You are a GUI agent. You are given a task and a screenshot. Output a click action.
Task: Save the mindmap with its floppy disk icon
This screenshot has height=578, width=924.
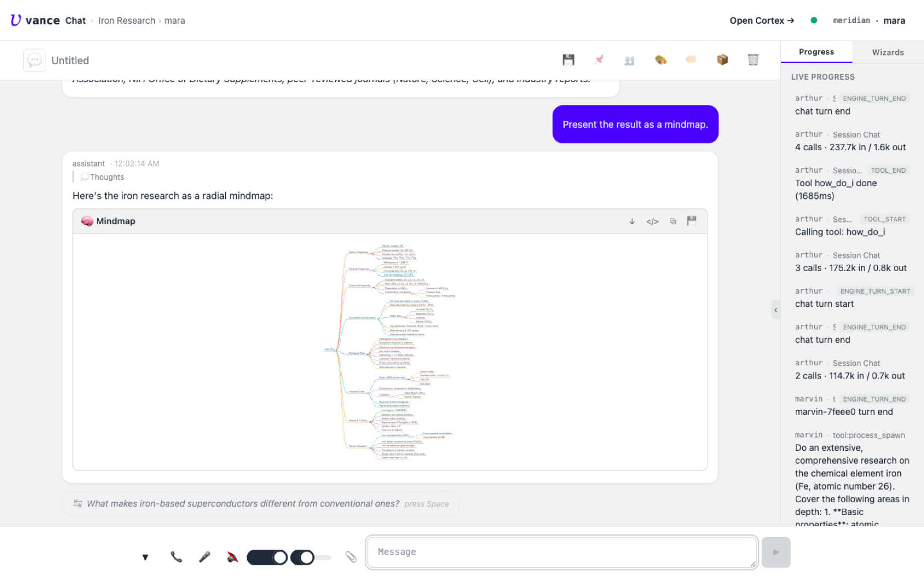[x=692, y=220]
